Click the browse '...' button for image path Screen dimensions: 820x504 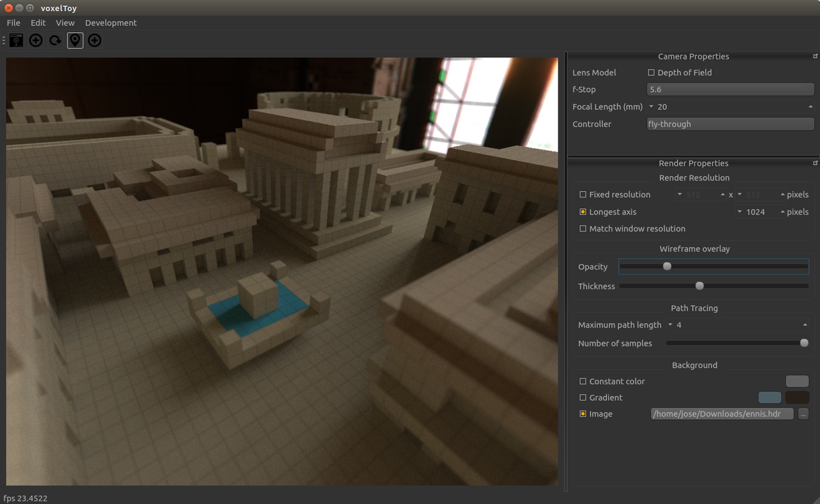(x=803, y=414)
